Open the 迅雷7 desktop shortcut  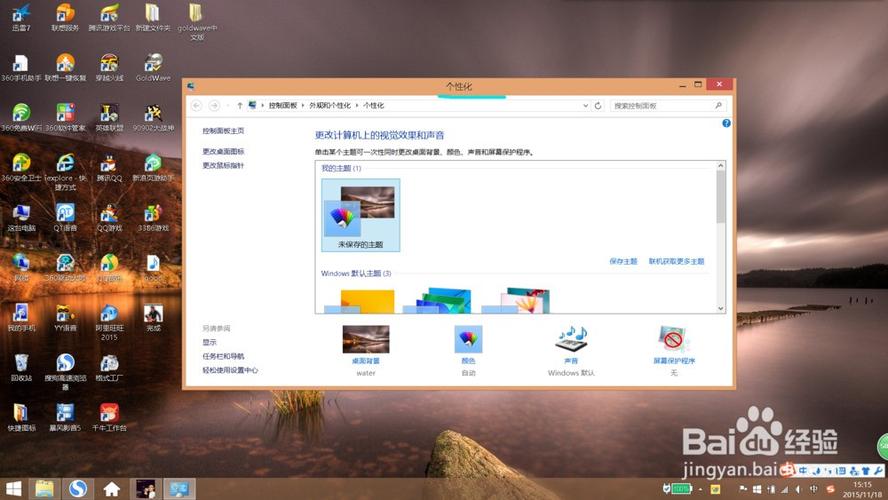click(x=22, y=18)
